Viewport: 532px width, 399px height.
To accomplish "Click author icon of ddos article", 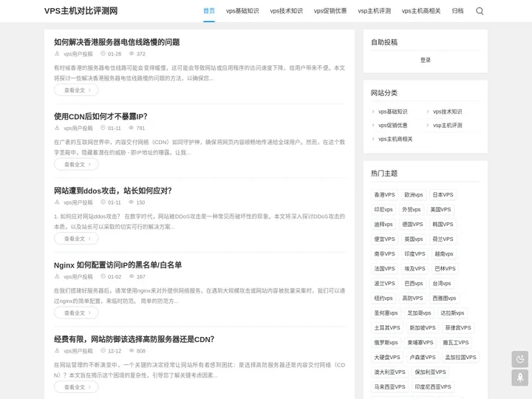I will click(x=57, y=202).
